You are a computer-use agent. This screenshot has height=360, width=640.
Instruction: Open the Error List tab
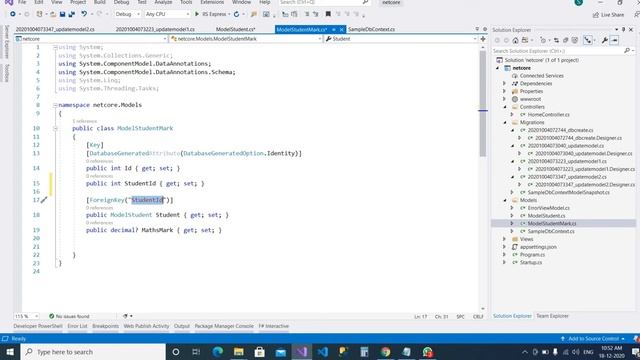point(77,326)
